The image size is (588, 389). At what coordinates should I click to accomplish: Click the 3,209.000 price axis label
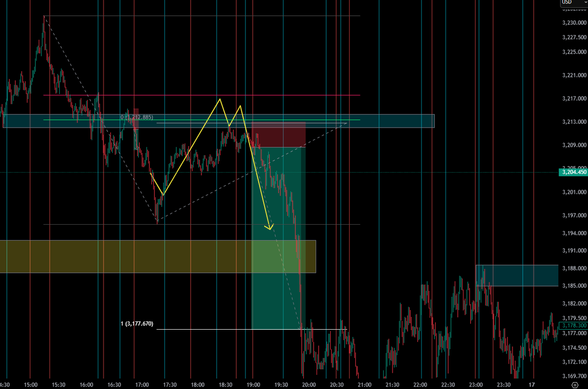coord(574,146)
